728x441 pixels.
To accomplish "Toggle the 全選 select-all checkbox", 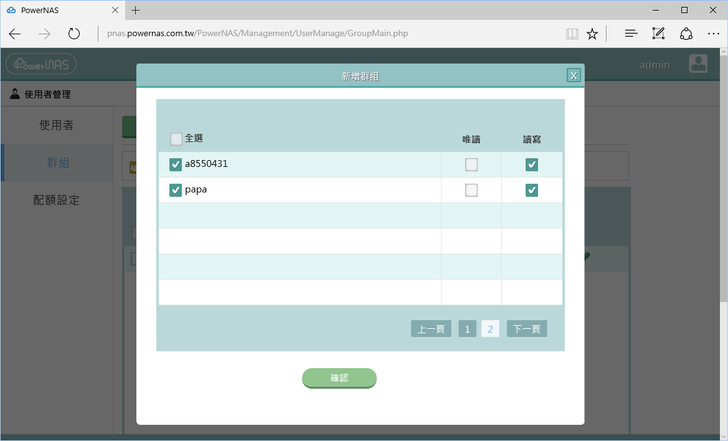I will point(176,139).
